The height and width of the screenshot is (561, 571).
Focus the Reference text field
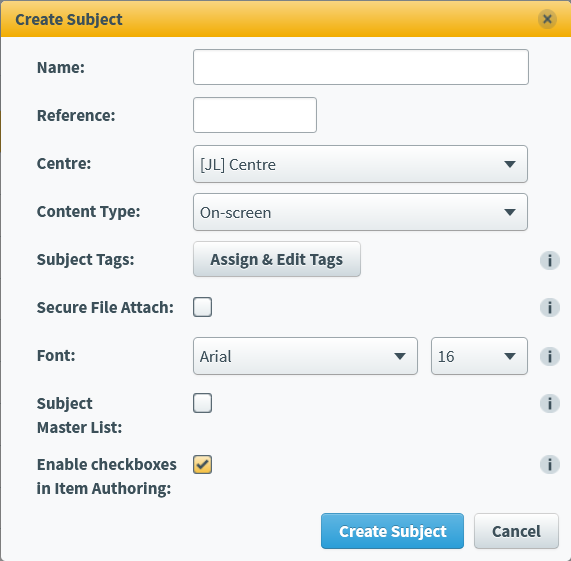[255, 115]
